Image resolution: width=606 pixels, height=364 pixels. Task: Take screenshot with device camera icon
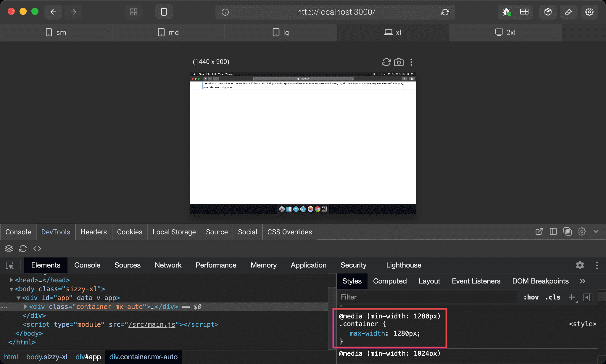tap(399, 62)
